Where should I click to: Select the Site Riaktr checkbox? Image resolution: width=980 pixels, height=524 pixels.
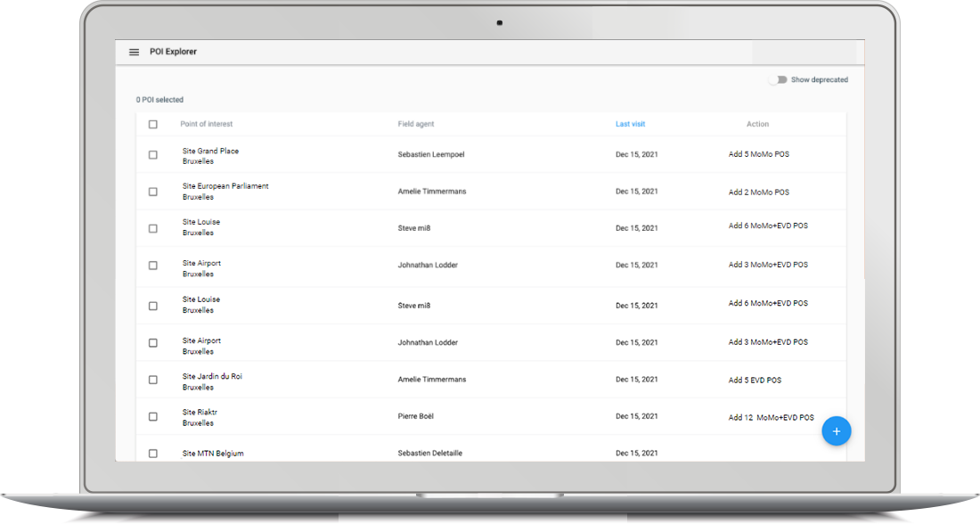click(153, 417)
